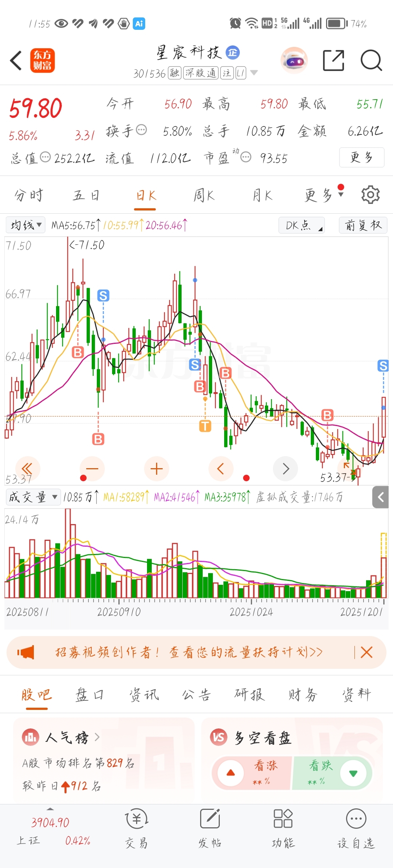Tap the S marker near September peak
This screenshot has width=393, height=868.
(x=103, y=296)
